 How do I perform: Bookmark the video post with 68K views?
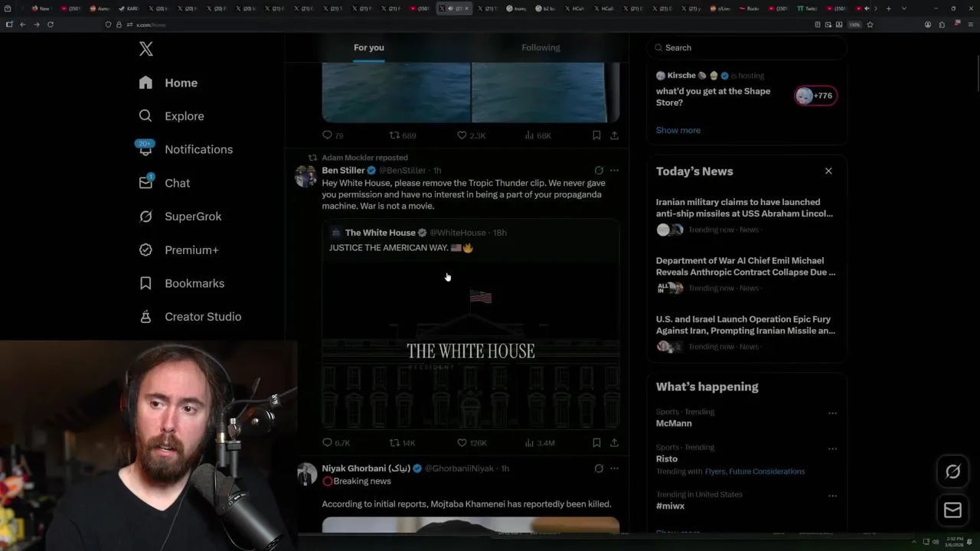point(596,135)
